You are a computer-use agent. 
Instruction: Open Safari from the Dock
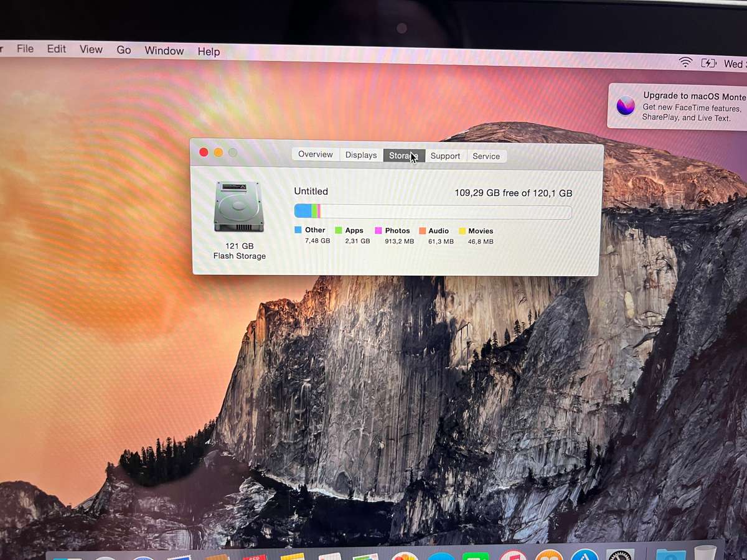(x=439, y=556)
